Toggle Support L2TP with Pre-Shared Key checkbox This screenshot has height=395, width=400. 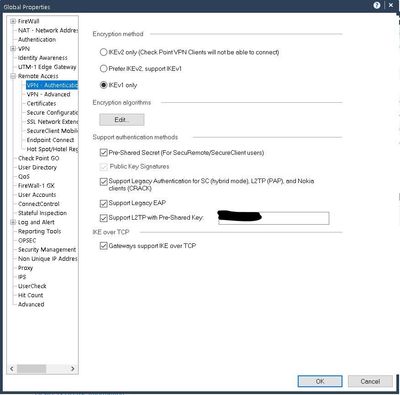[104, 218]
